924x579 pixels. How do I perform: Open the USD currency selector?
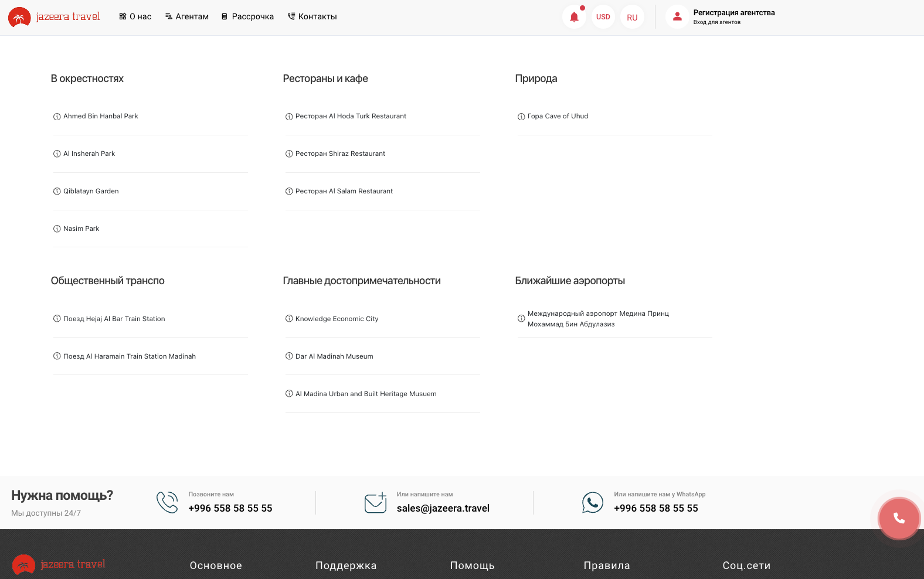tap(603, 17)
